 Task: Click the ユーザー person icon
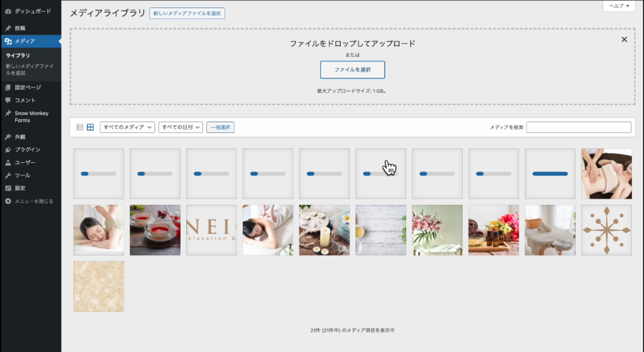(8, 162)
